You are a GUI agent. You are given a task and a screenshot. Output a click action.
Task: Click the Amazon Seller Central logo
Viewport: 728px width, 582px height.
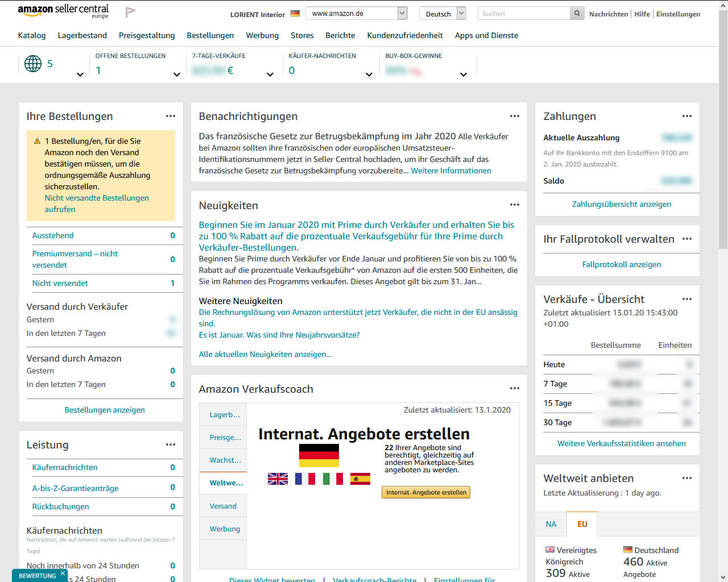(63, 11)
